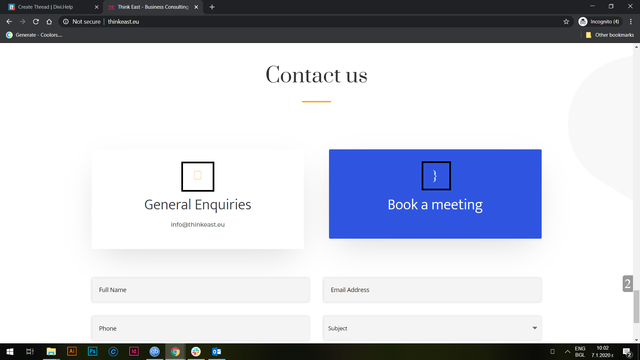
Task: Close the Think East Business Consulting tab
Action: pos(196,7)
